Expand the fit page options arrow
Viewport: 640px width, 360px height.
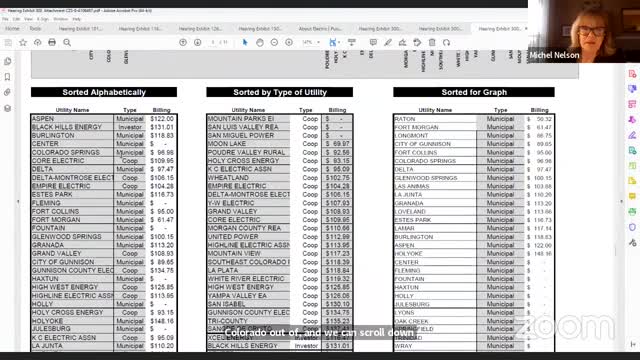pyautogui.click(x=339, y=42)
